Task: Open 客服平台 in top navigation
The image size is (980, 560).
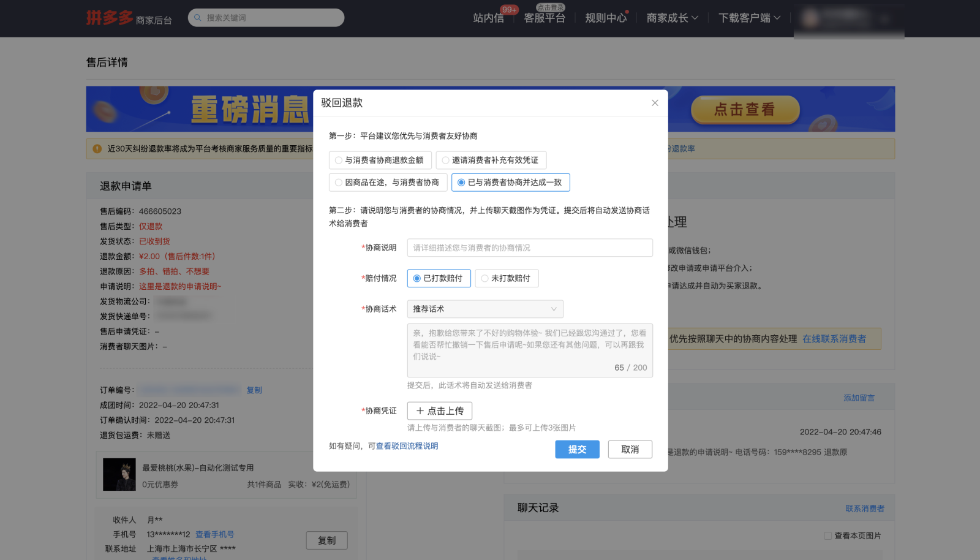Action: pos(545,18)
